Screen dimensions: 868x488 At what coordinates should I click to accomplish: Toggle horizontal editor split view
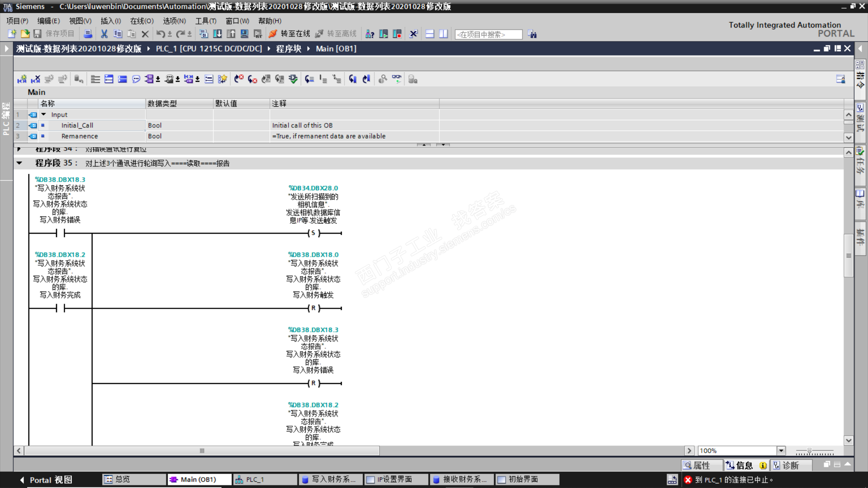click(x=430, y=34)
